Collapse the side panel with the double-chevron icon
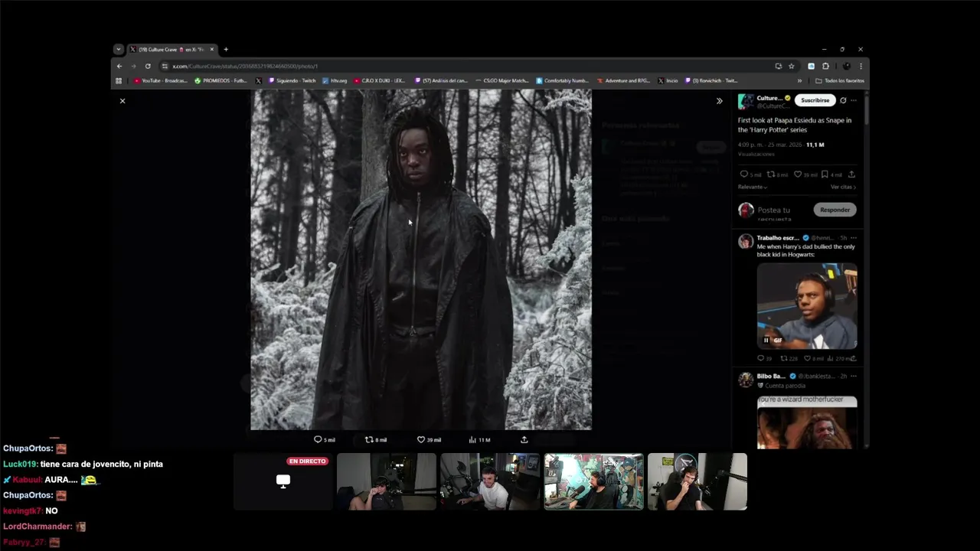Screen dimensions: 980x551 coord(719,101)
